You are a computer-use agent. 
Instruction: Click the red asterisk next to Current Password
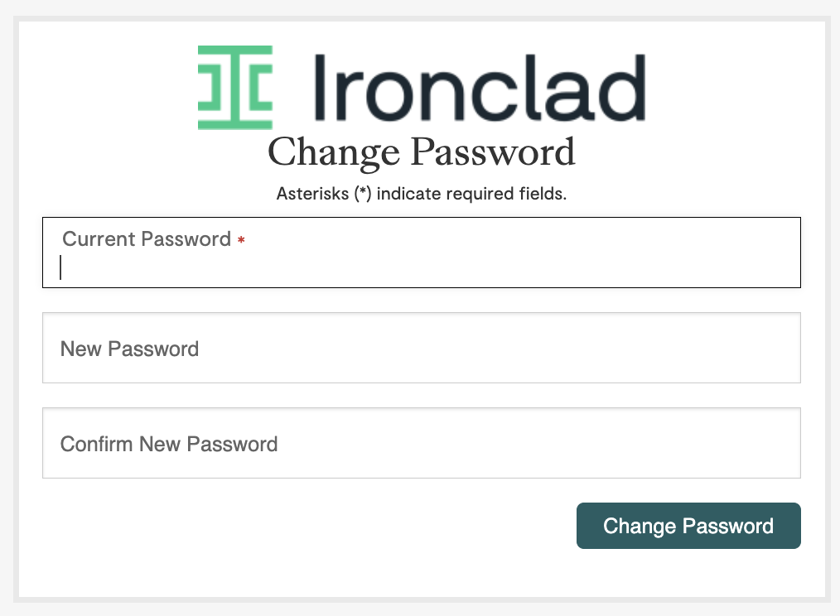click(240, 239)
